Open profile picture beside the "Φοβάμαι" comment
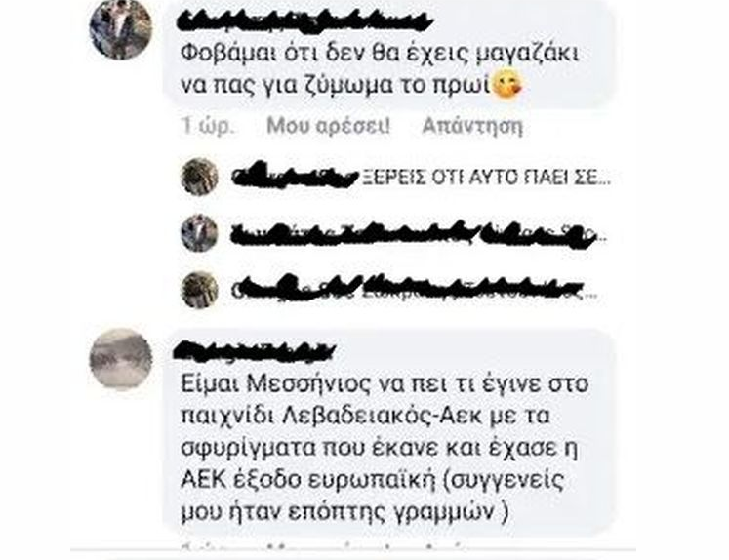Image resolution: width=729 pixels, height=560 pixels. pyautogui.click(x=121, y=29)
